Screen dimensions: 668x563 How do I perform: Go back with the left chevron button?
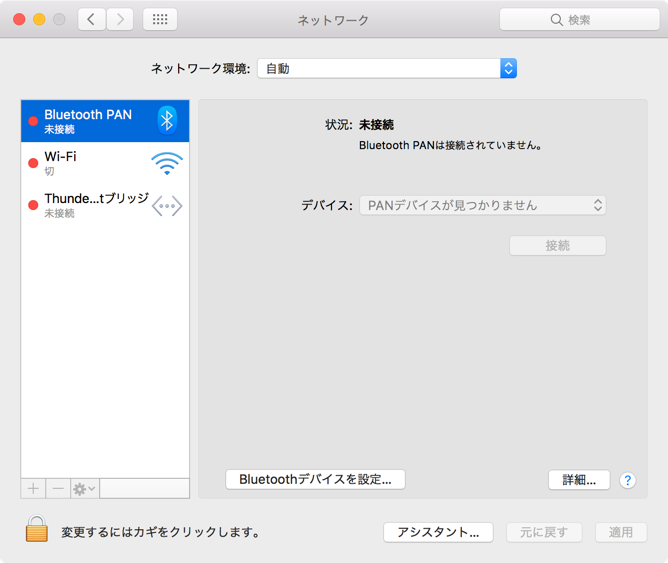(92, 20)
